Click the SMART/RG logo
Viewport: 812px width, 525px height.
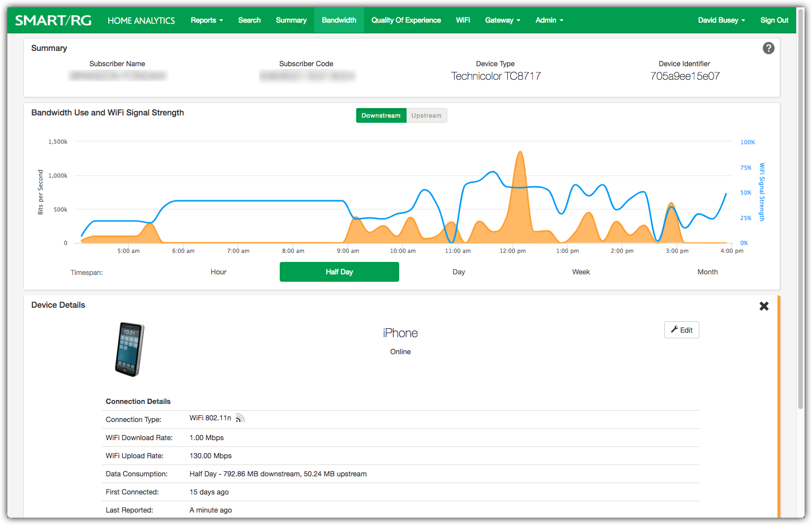click(x=54, y=19)
